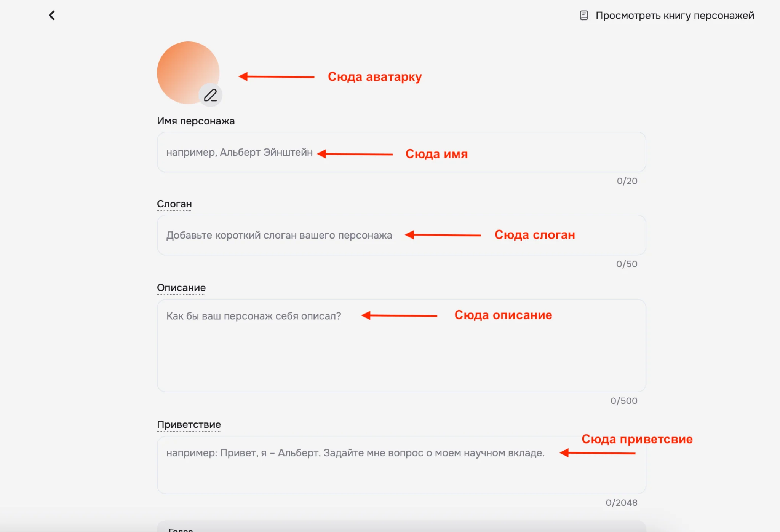Screen dimensions: 780x532
Task: Click the pencil edit icon on avatar
Action: [210, 95]
